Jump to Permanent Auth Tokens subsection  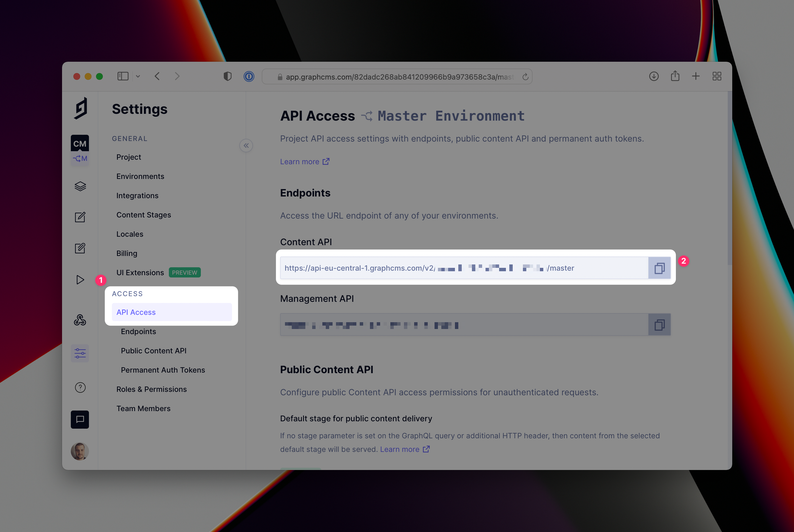point(163,370)
